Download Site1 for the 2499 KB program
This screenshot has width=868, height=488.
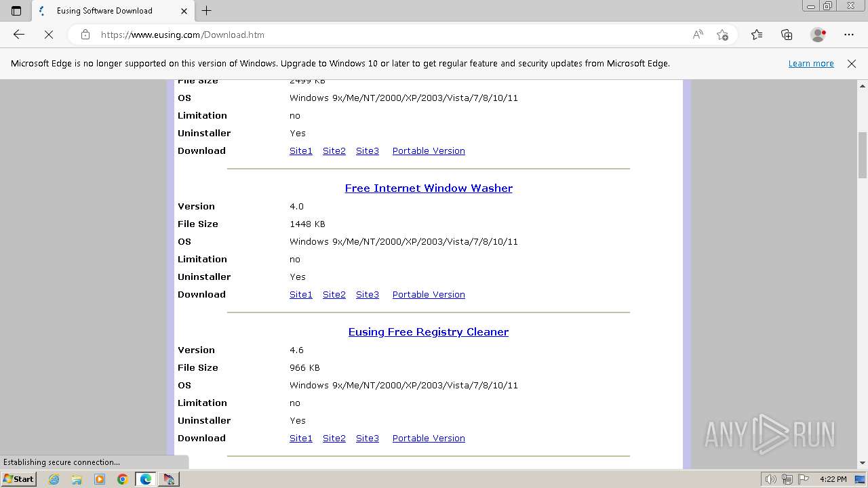click(301, 151)
